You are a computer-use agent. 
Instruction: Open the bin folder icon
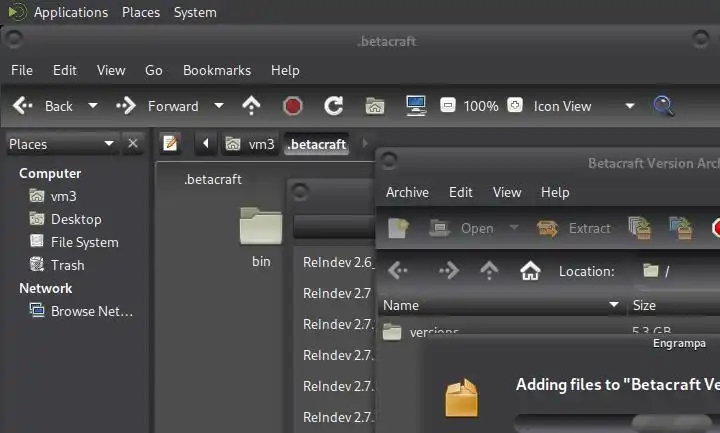point(261,226)
